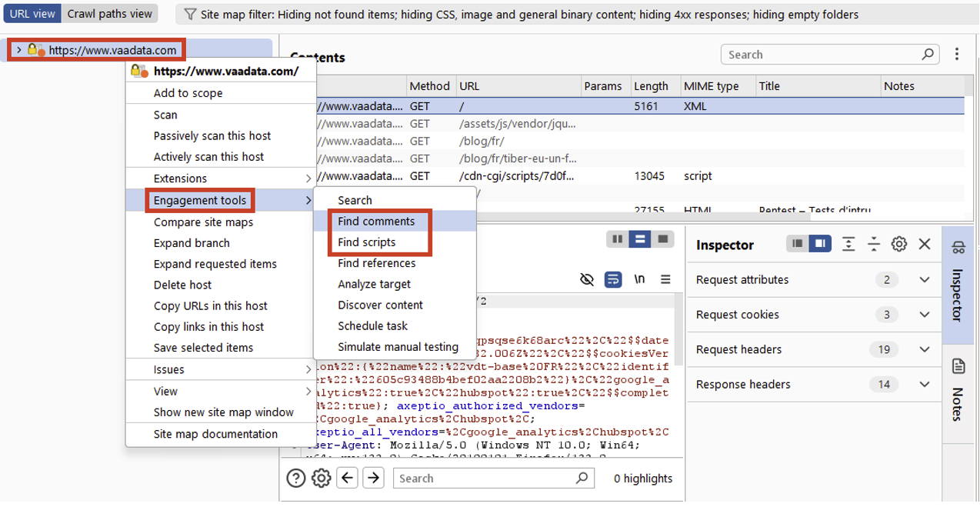
Task: Go to the next search match arrow
Action: tap(373, 478)
